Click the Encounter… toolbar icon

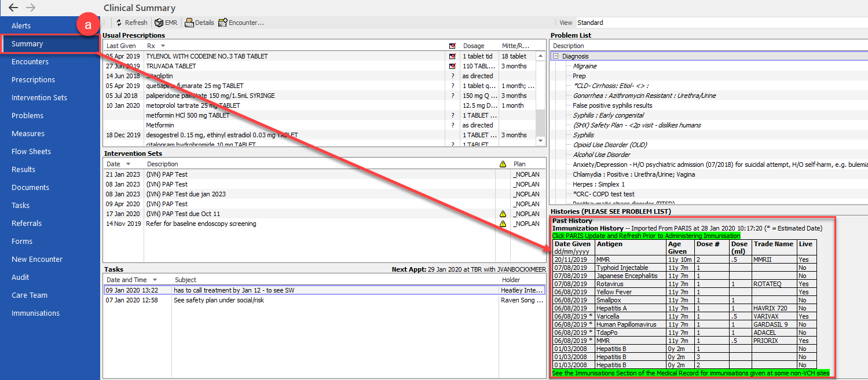[222, 23]
